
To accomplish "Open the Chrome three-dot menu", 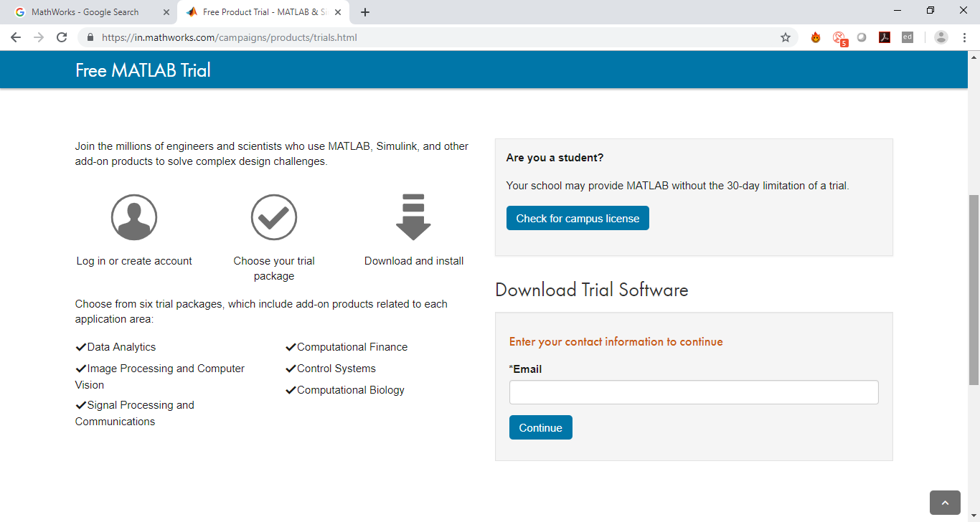I will pyautogui.click(x=963, y=37).
